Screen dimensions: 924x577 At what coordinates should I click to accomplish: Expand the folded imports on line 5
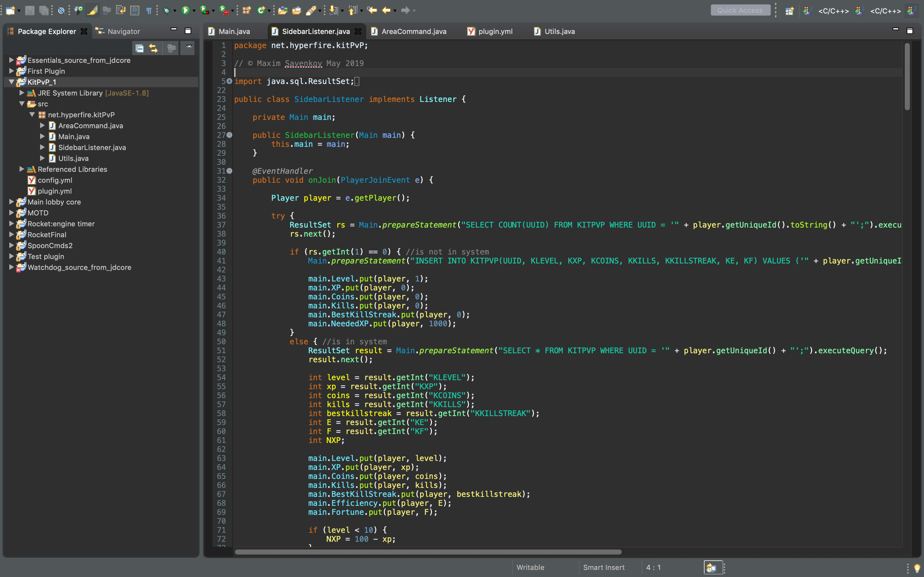[229, 81]
